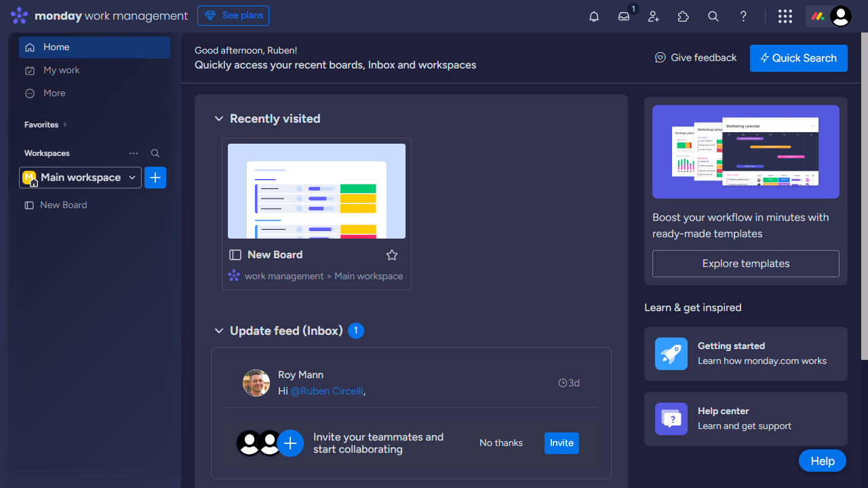Open the help question mark icon
Image resolution: width=868 pixels, height=488 pixels.
(743, 16)
